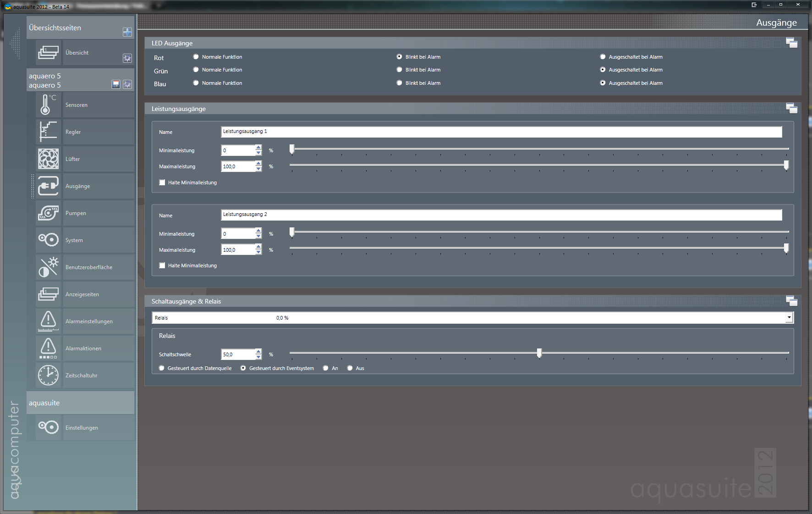Select the relay An option

click(326, 368)
